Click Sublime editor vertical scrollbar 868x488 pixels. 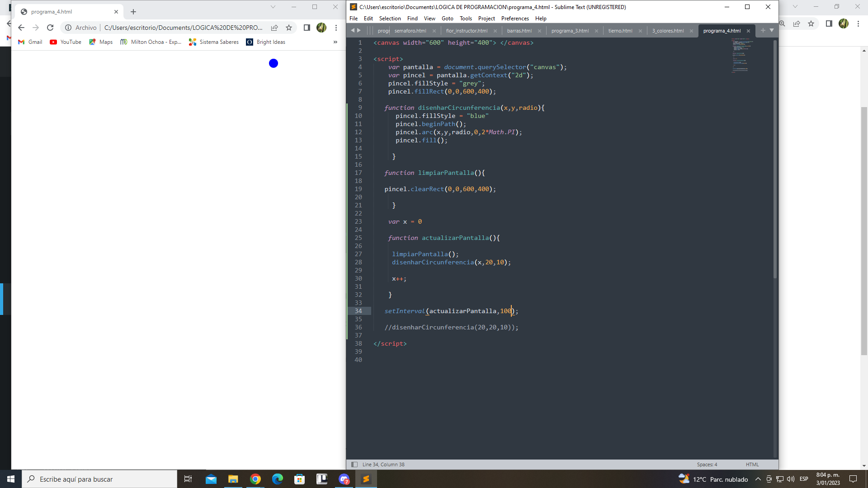point(775,158)
